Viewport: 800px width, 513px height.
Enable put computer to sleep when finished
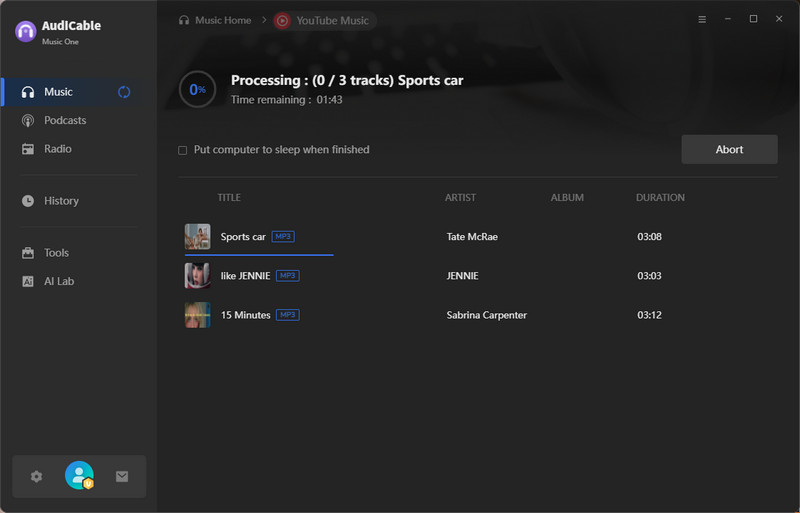(x=183, y=151)
